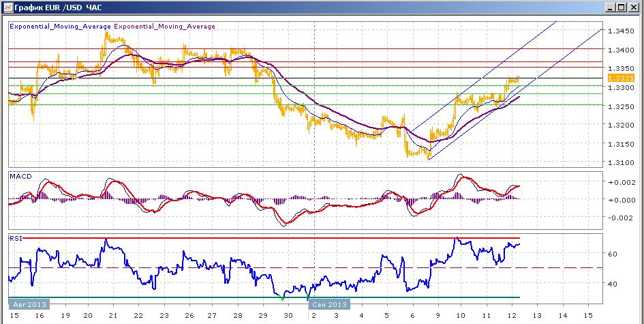Viewport: 644px width, 324px height.
Task: Select date 29 on time axis
Action: (262, 315)
